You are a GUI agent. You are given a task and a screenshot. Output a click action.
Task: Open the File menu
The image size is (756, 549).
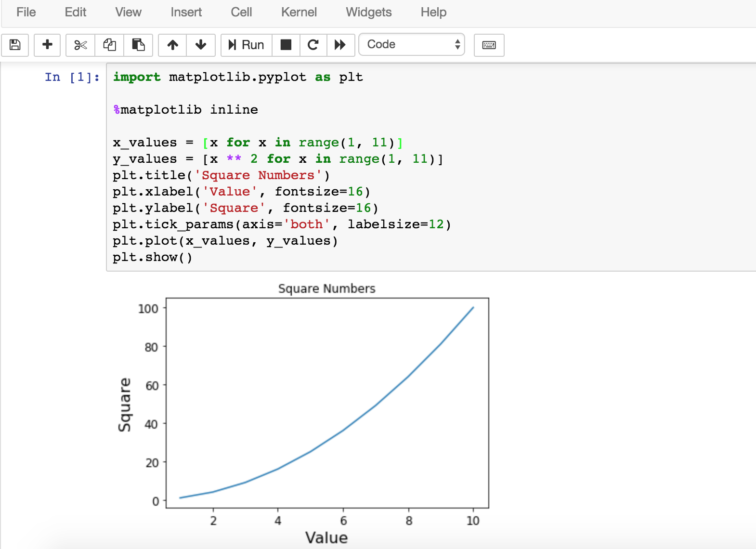click(26, 12)
